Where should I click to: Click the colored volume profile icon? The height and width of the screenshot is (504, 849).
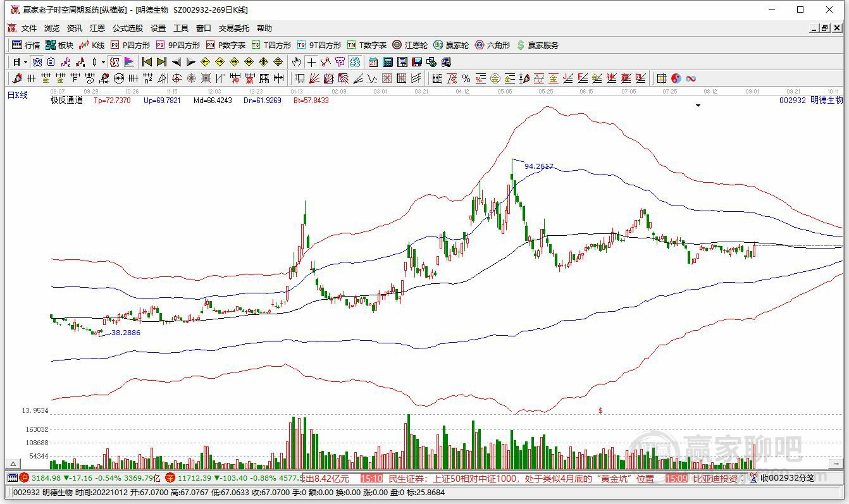[130, 62]
